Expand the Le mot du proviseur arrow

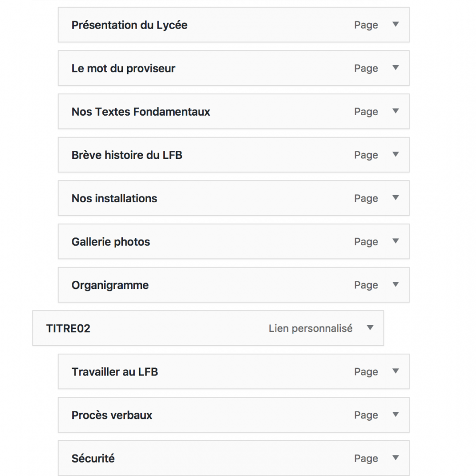[x=395, y=68]
